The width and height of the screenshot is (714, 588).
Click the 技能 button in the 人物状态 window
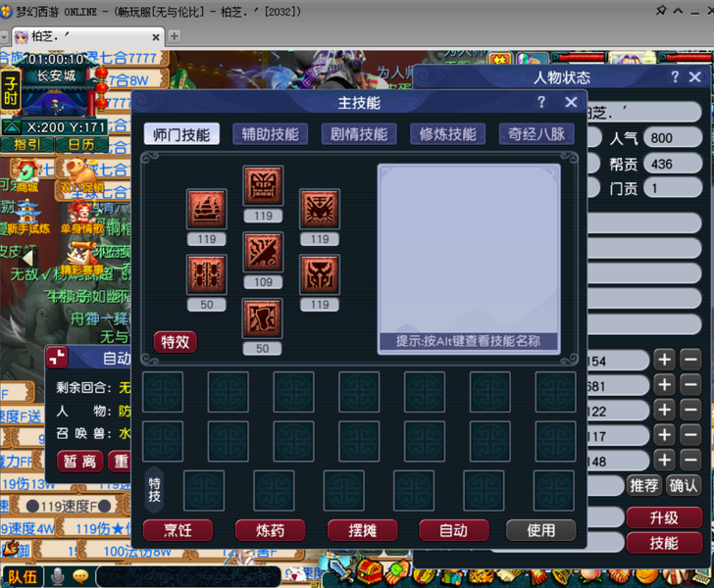coord(664,543)
